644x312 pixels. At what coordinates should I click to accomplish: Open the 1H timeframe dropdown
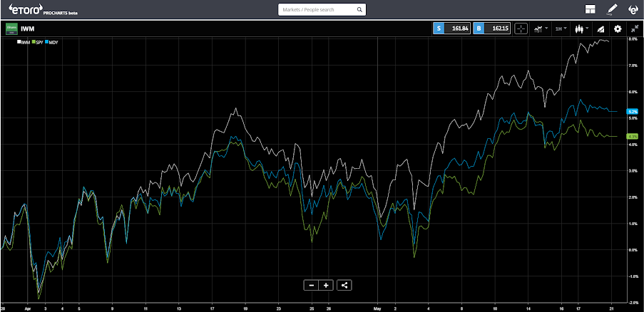click(x=561, y=28)
